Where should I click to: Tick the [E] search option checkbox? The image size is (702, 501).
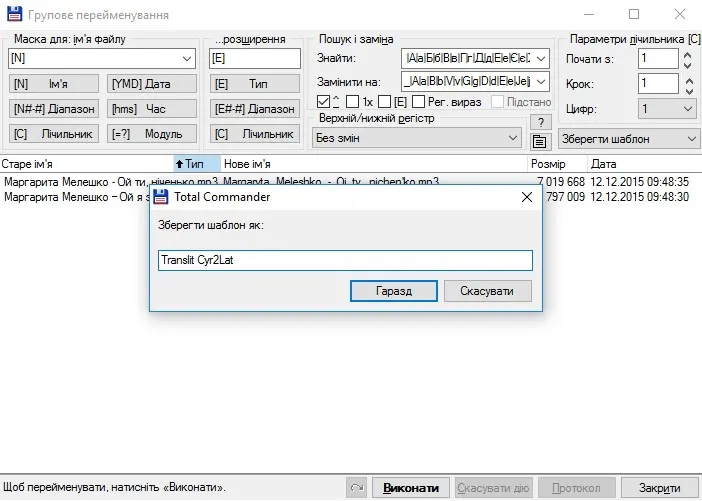point(384,102)
